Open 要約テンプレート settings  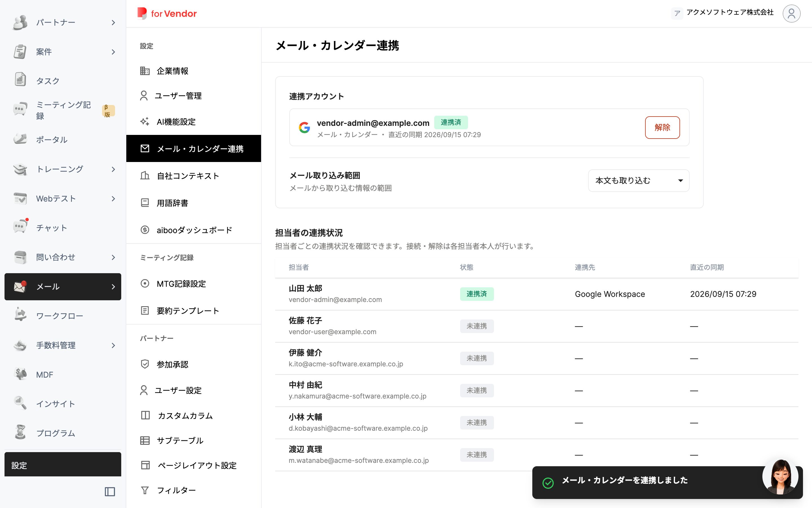coord(194,310)
